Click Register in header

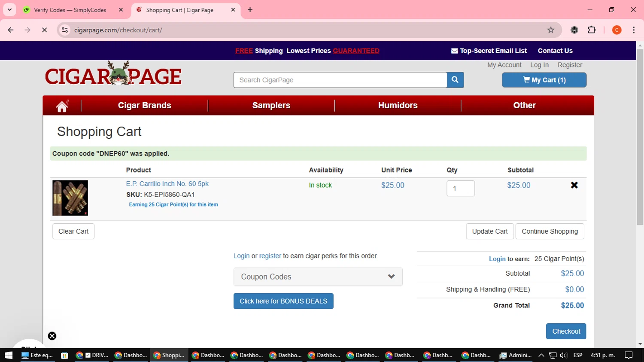coord(570,65)
